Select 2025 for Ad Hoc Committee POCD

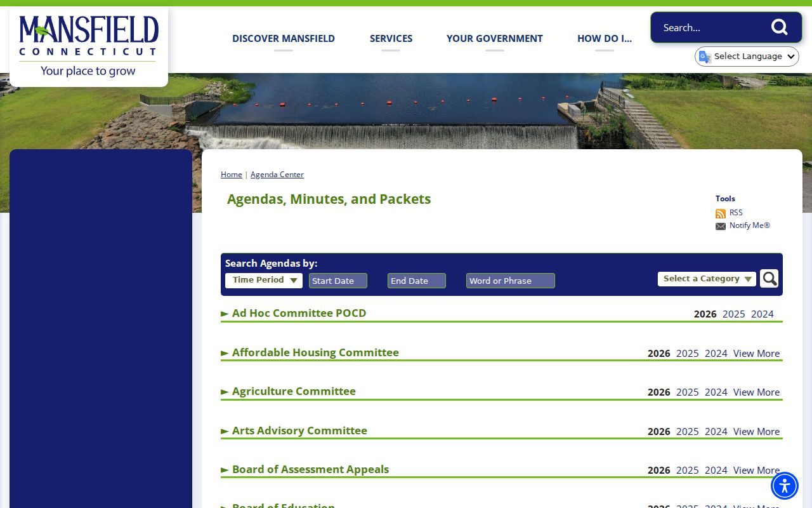point(734,314)
